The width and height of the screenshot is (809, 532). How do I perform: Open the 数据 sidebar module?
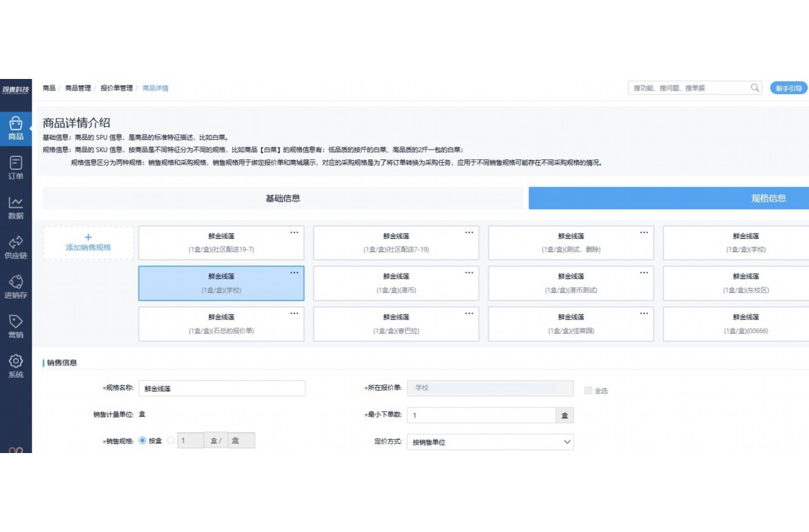click(x=15, y=207)
